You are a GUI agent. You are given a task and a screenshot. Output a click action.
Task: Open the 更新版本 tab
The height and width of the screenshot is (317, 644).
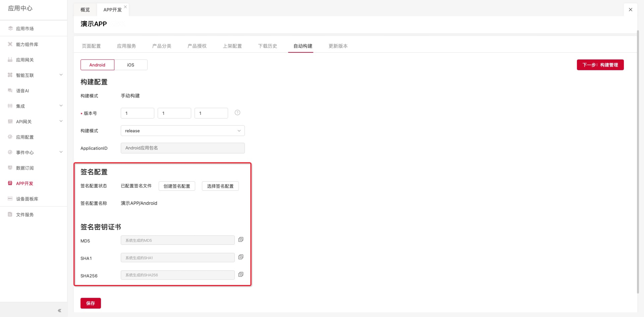point(338,46)
